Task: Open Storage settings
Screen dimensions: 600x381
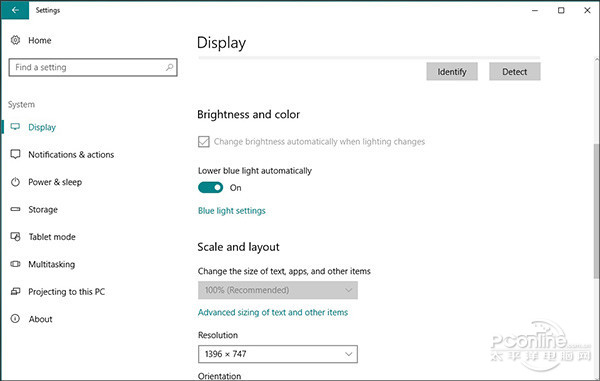Action: pyautogui.click(x=43, y=210)
